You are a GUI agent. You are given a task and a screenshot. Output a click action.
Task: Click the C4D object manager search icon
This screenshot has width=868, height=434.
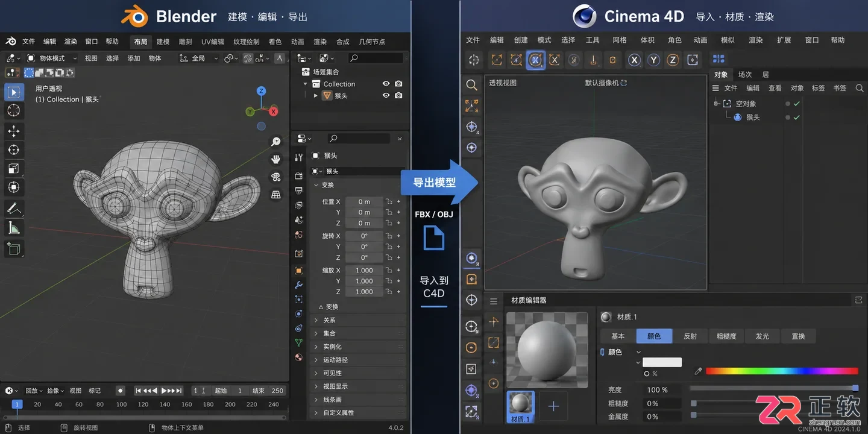click(860, 88)
